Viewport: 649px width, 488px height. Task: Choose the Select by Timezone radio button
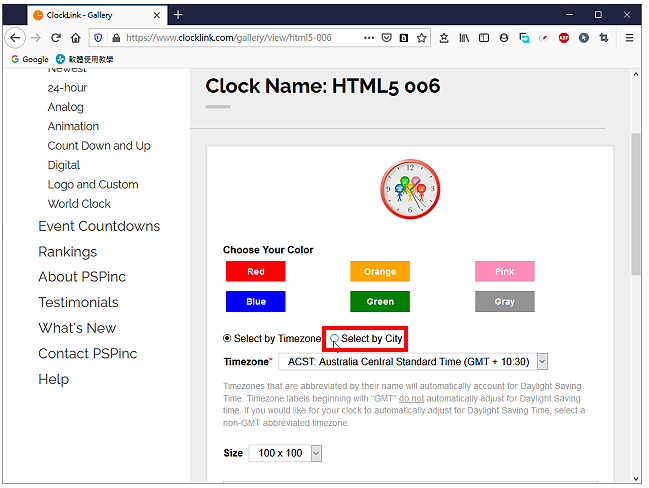tap(227, 338)
